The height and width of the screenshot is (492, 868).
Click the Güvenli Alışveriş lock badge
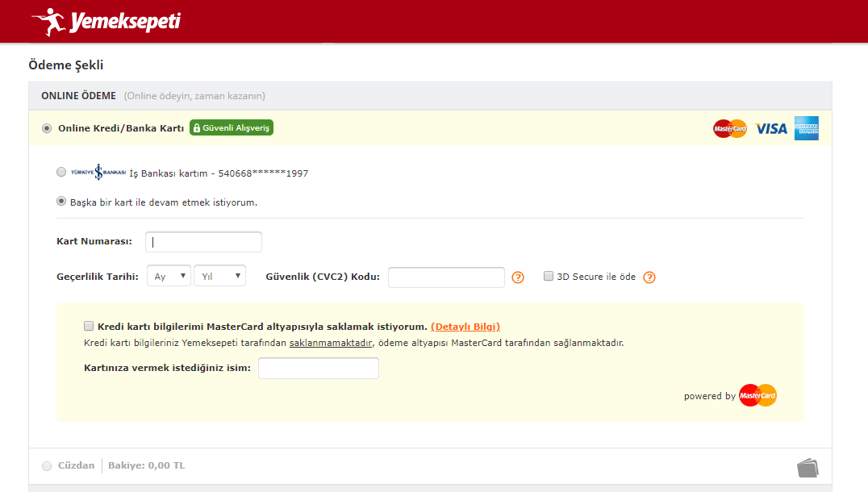[x=232, y=128]
